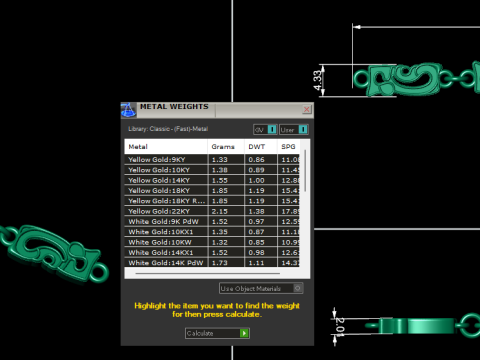Select the Yellow Gold:18KY R... row
The width and height of the screenshot is (480, 360).
tap(212, 201)
